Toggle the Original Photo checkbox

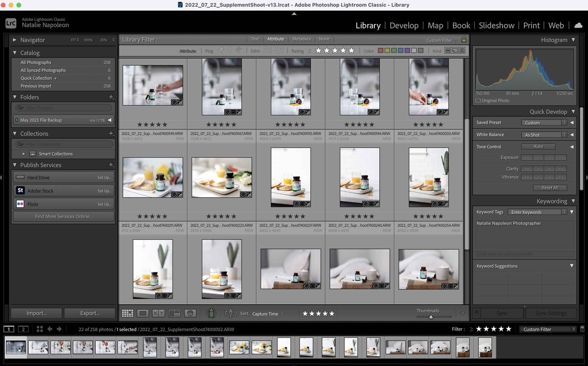(x=478, y=101)
